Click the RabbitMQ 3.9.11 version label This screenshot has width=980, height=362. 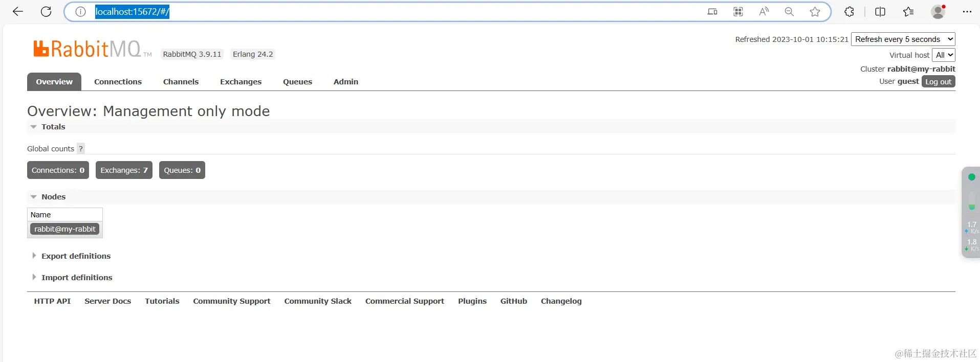point(192,54)
